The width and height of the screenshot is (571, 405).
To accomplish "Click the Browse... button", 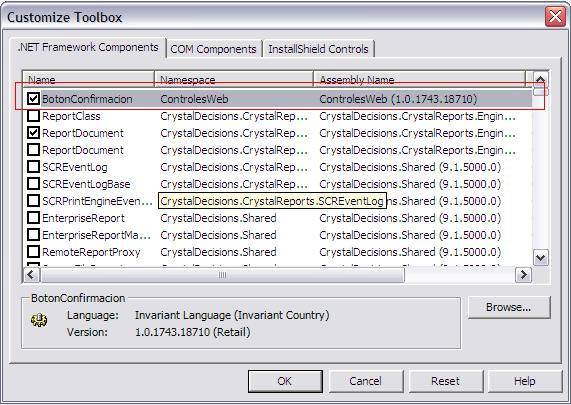I will click(509, 307).
